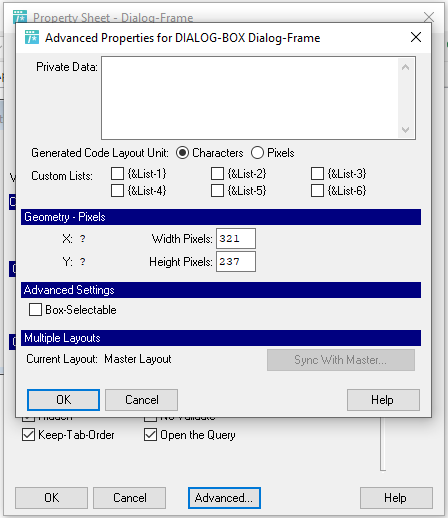
Task: Open Help for Advanced Properties
Action: pos(383,400)
